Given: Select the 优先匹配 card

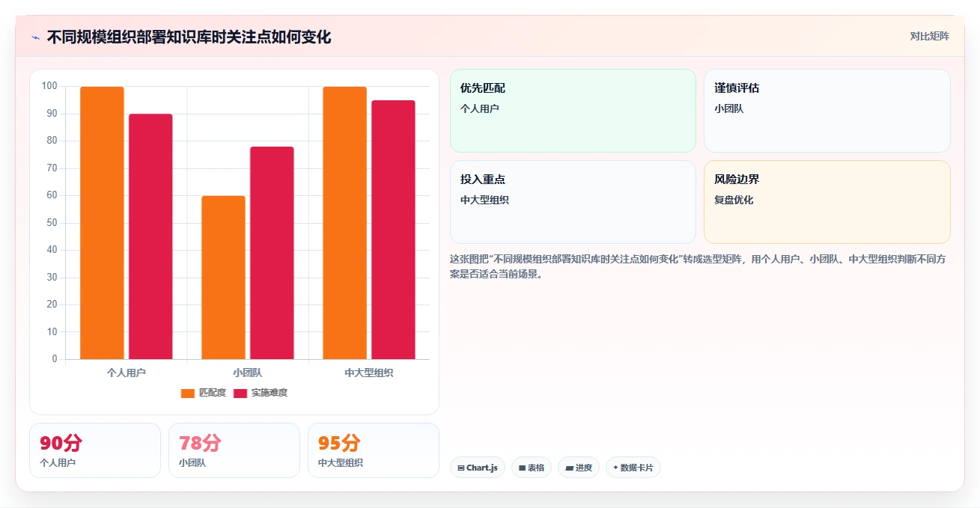Looking at the screenshot, I should 573,111.
